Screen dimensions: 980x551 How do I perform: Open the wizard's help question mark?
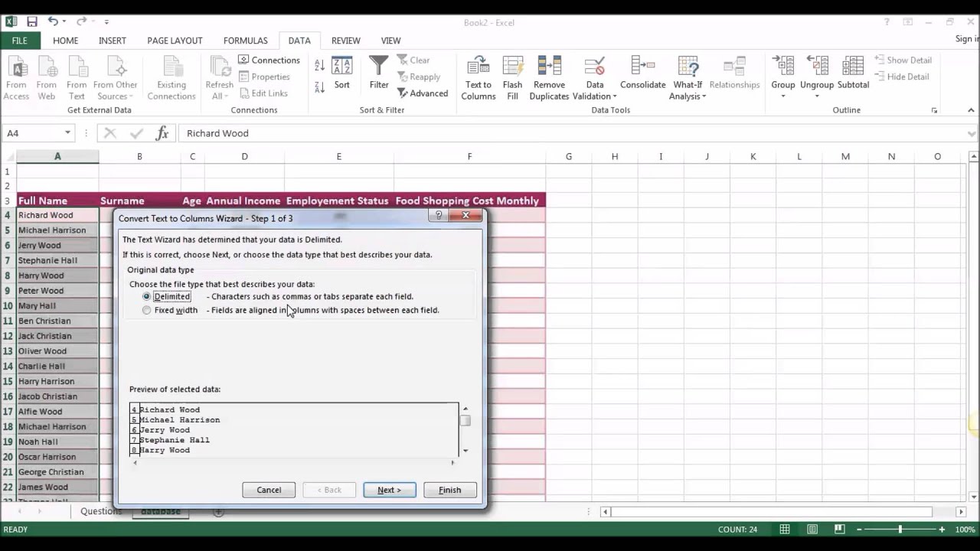click(439, 216)
